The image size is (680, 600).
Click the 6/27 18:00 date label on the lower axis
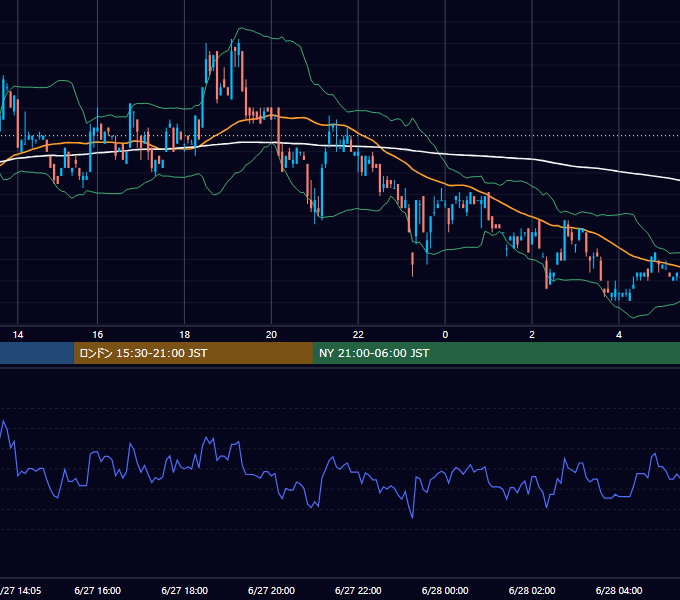pos(185,590)
